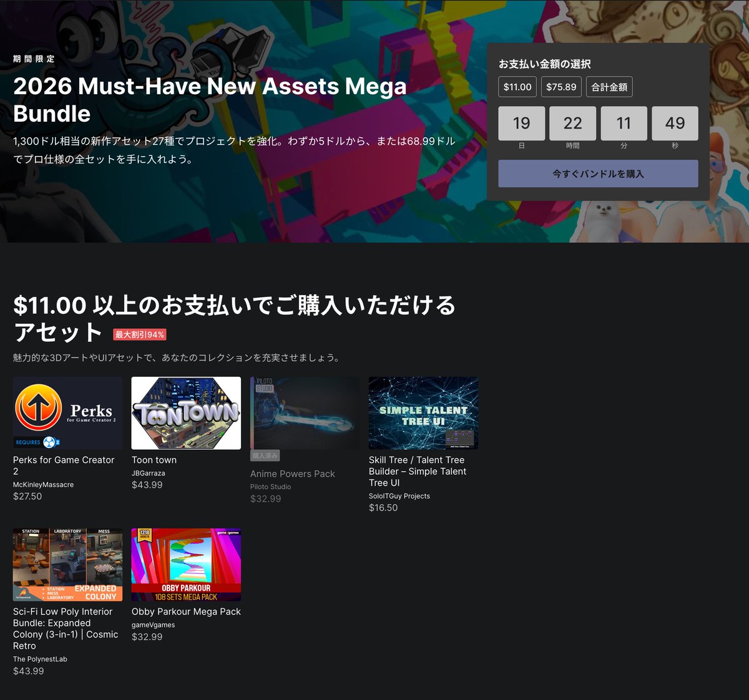Open Sci-Fi Low Poly Interior Bundle title
This screenshot has width=749, height=700.
[x=66, y=628]
